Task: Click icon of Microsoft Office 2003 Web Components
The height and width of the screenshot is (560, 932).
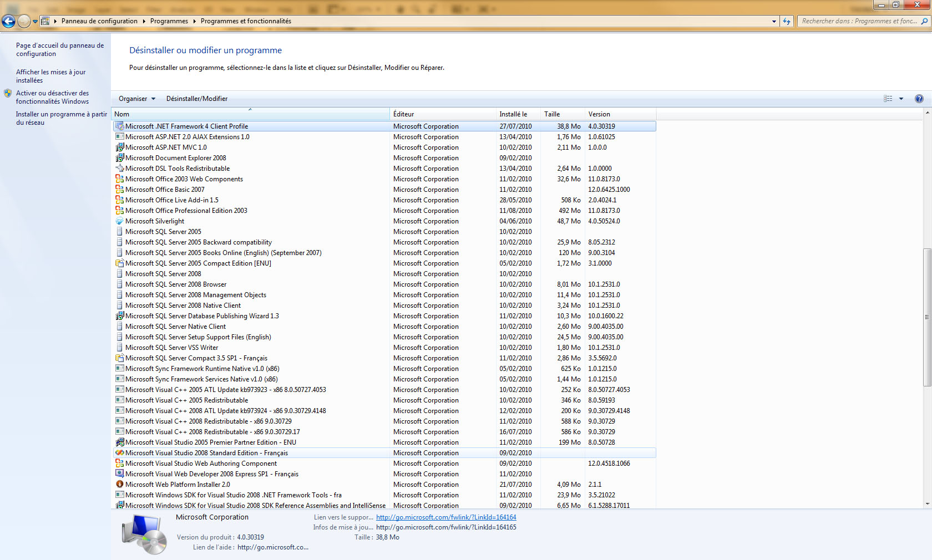Action: coord(119,179)
